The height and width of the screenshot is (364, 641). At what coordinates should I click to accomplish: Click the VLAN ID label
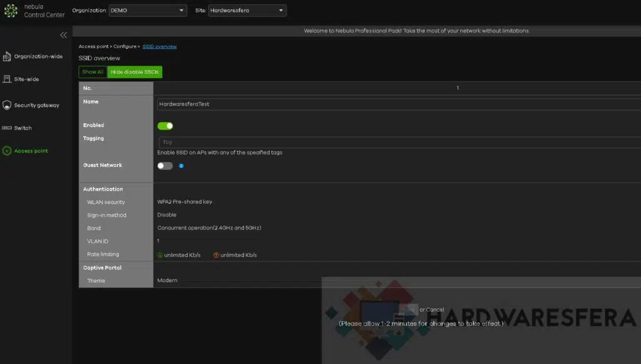pyautogui.click(x=98, y=241)
